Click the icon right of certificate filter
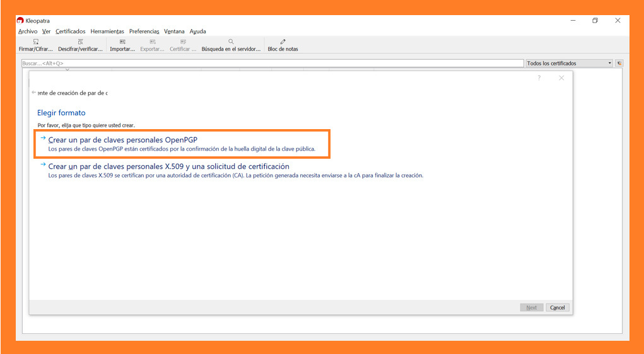This screenshot has width=644, height=354. click(619, 63)
